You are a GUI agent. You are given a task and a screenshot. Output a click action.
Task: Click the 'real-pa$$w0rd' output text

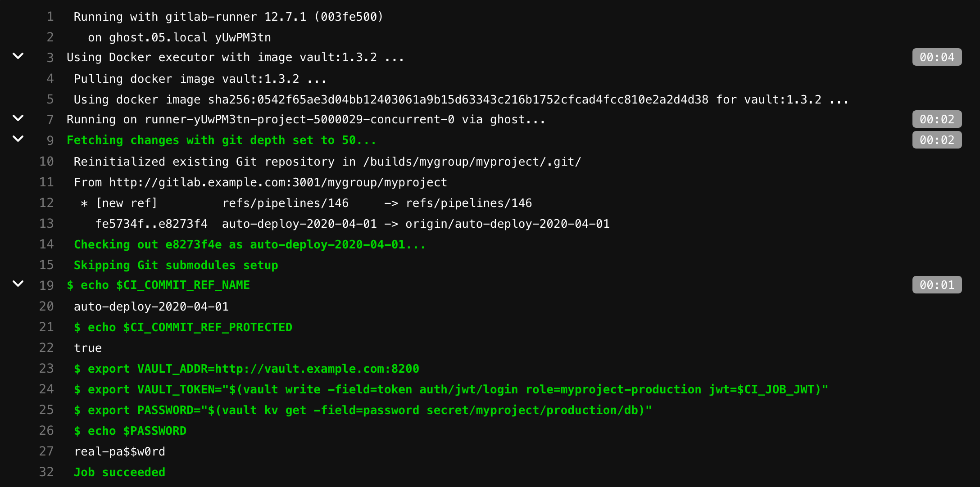(x=119, y=451)
